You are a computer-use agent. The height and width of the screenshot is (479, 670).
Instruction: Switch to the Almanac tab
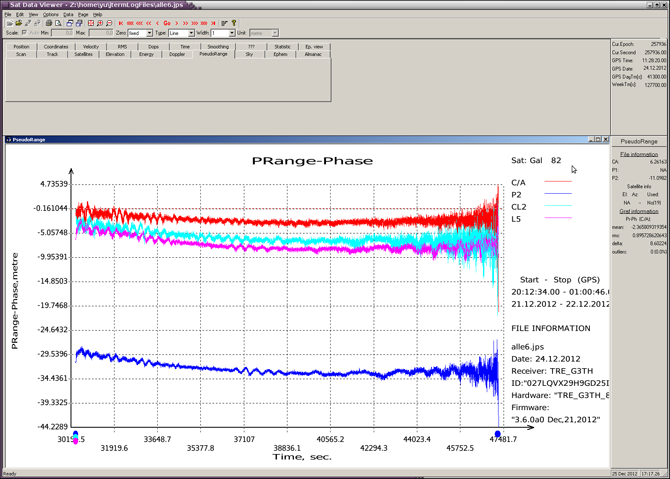tap(313, 54)
